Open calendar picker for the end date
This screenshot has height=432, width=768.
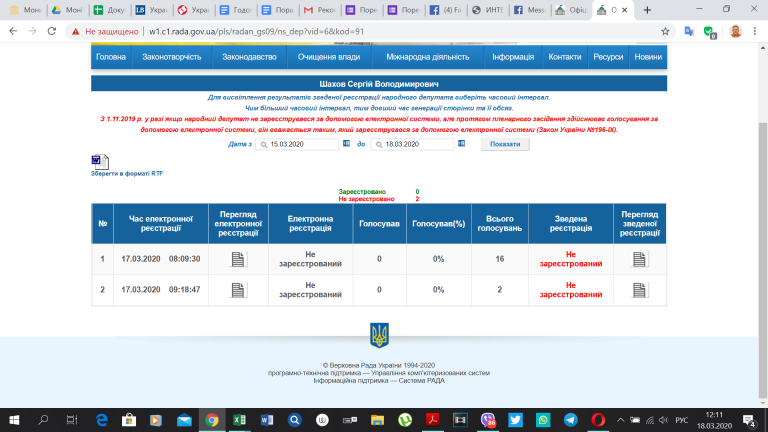[x=377, y=145]
